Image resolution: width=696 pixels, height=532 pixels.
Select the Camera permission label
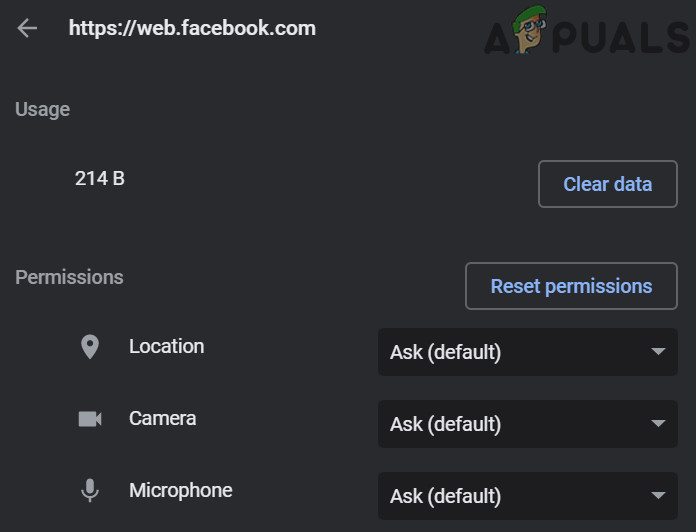(x=162, y=418)
